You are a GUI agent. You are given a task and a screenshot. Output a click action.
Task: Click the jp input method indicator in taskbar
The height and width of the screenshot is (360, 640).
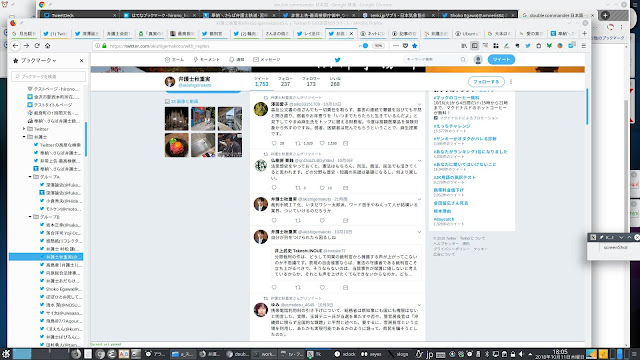(429, 354)
